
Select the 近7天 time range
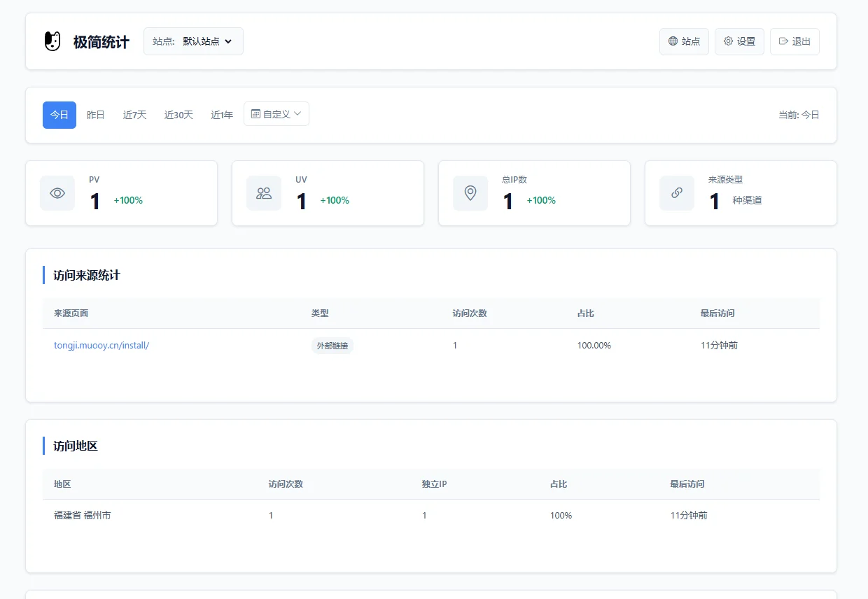click(x=135, y=115)
